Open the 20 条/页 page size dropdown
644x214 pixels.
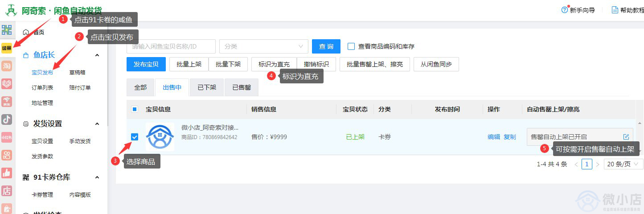pyautogui.click(x=623, y=165)
